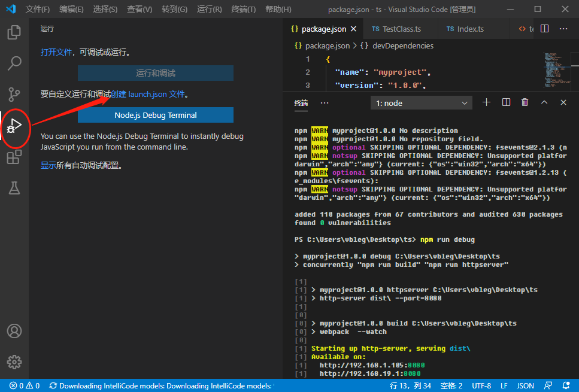
Task: Click the 运行和调试 button
Action: coord(156,73)
